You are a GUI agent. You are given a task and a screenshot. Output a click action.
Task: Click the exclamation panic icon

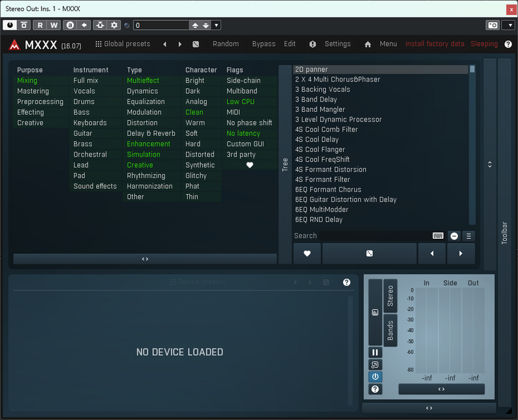[313, 44]
